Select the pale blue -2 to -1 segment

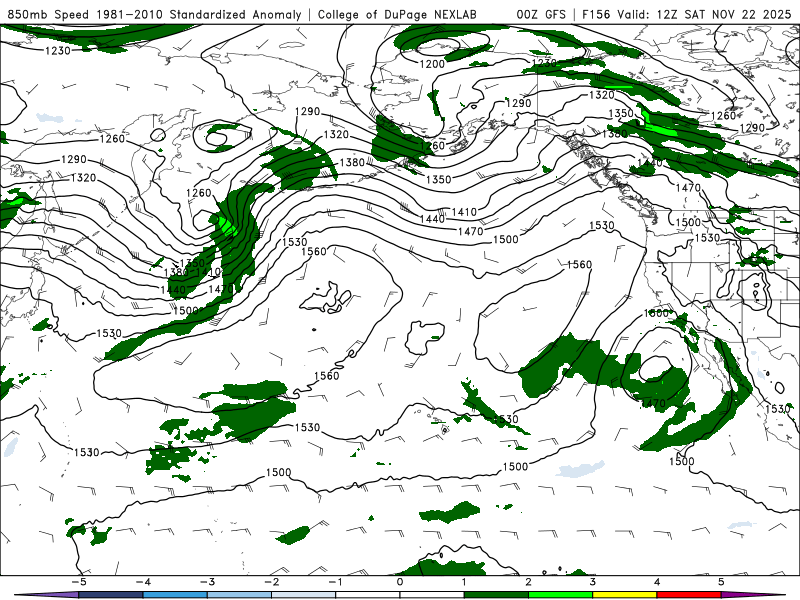click(x=304, y=595)
